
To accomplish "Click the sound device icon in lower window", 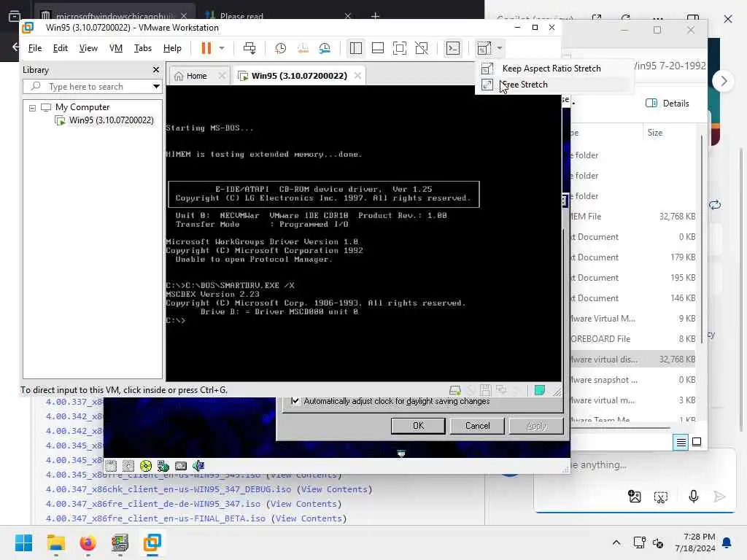I will pos(198,466).
